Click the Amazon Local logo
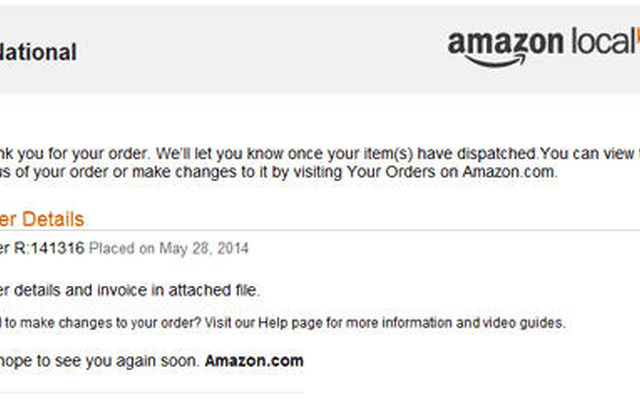This screenshot has height=400, width=640. [x=544, y=47]
